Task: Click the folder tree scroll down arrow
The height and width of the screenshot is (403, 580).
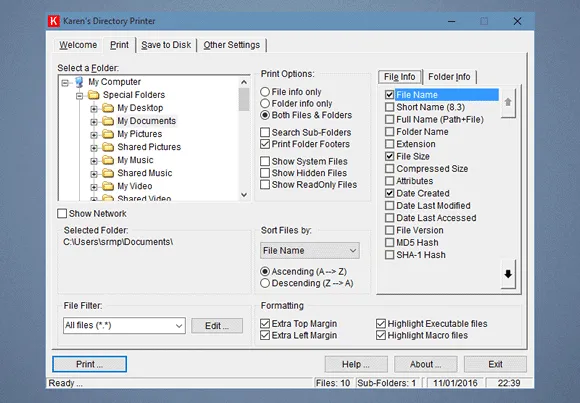Action: (244, 195)
